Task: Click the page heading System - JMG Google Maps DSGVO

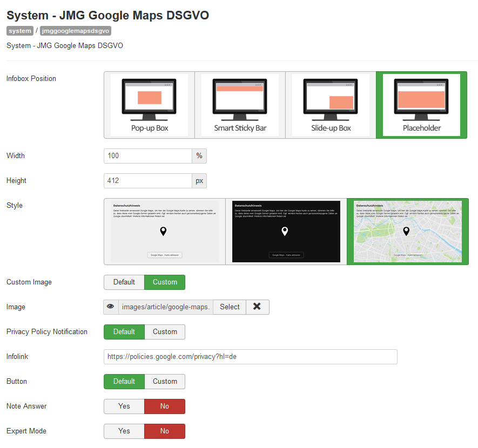Action: pos(107,15)
